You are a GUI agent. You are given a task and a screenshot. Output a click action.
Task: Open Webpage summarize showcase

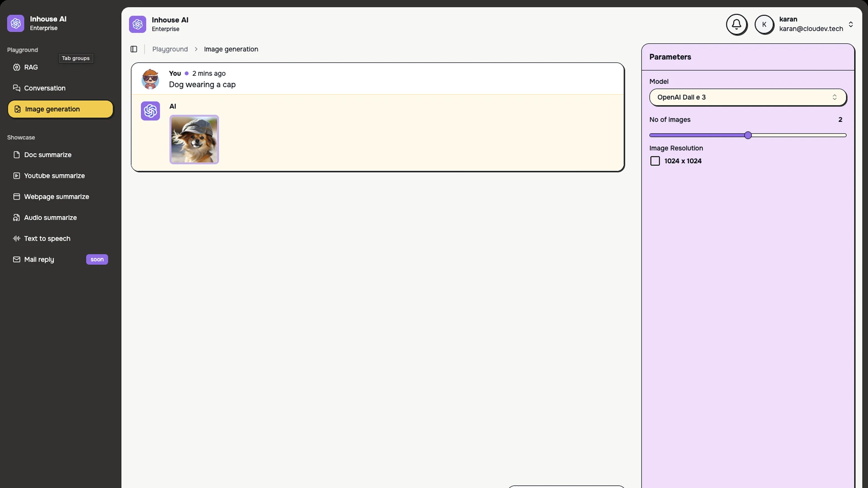[60, 197]
